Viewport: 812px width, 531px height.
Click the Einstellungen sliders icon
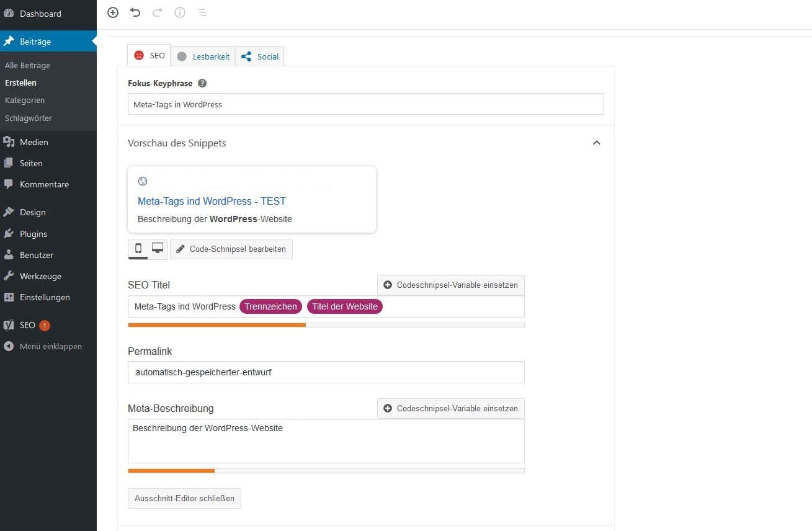pyautogui.click(x=9, y=297)
